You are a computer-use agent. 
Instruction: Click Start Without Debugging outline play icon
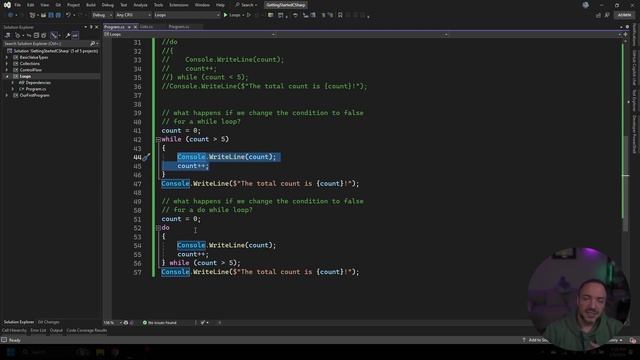(x=249, y=15)
